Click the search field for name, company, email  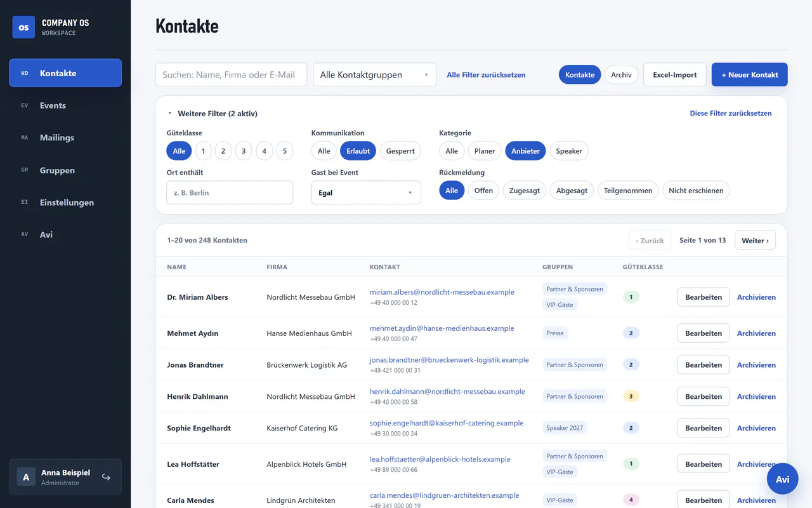231,74
